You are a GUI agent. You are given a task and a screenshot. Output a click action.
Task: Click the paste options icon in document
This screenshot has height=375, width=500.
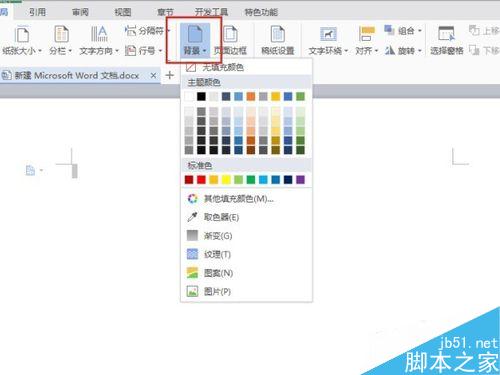pyautogui.click(x=30, y=170)
